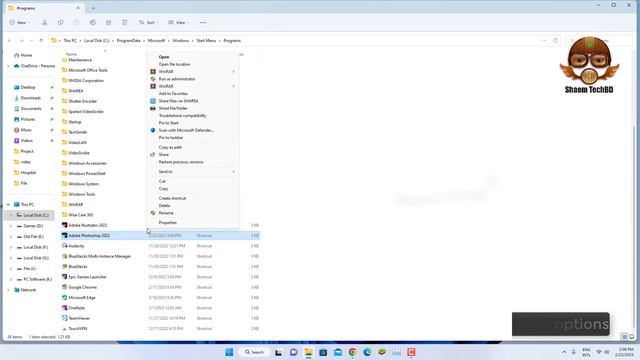Open the New dropdown in the toolbar
This screenshot has height=360, width=640.
coord(19,22)
